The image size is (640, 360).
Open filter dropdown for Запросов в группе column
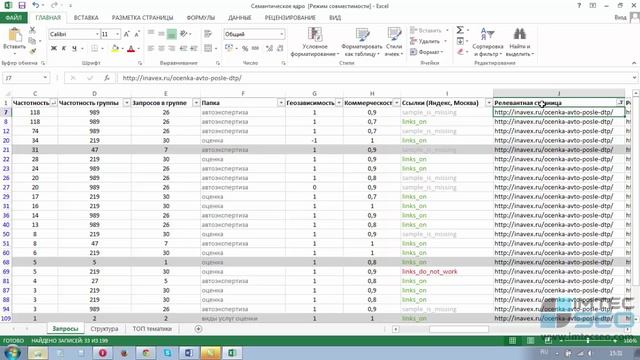coord(196,103)
